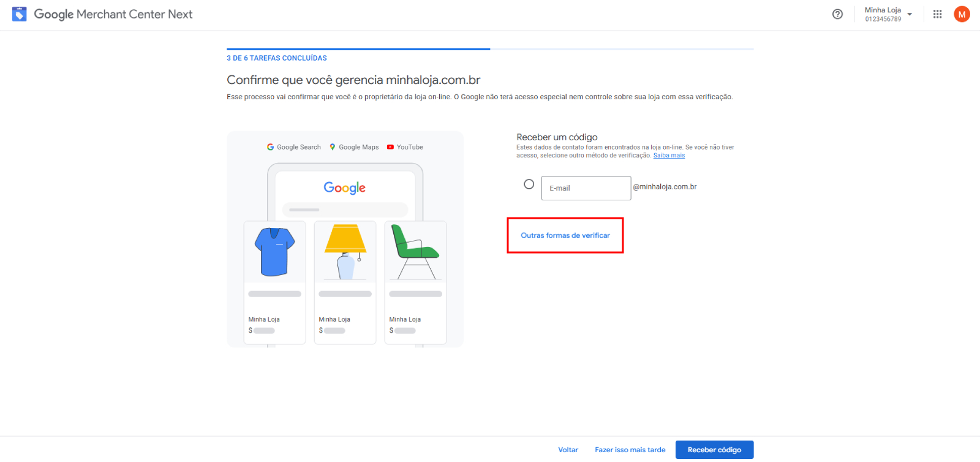Click the Merchant Center shopping bag favicon
The image size is (980, 462).
[x=19, y=13]
